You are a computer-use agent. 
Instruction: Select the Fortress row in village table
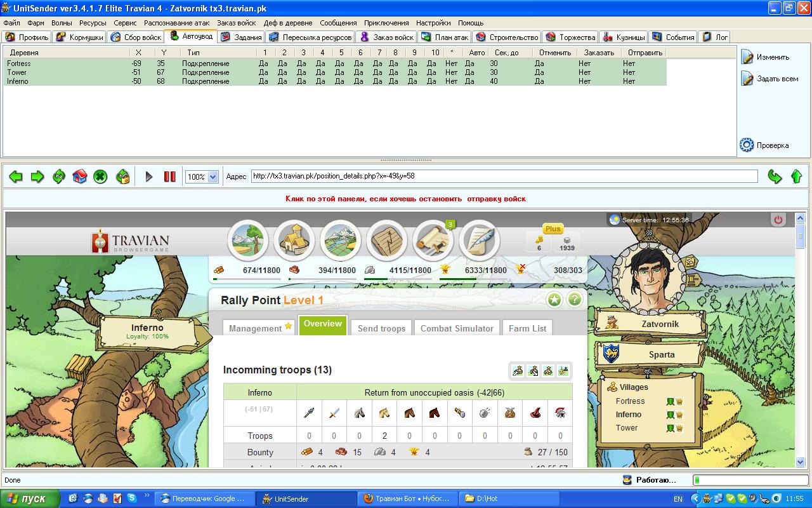point(335,63)
